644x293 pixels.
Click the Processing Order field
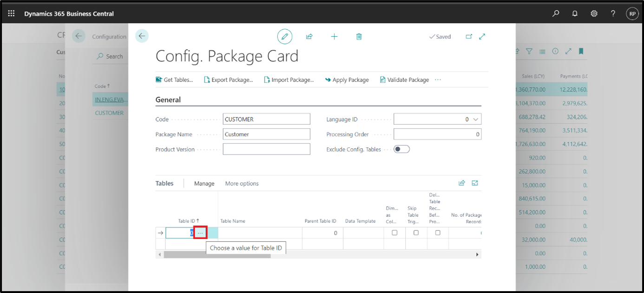(x=437, y=134)
